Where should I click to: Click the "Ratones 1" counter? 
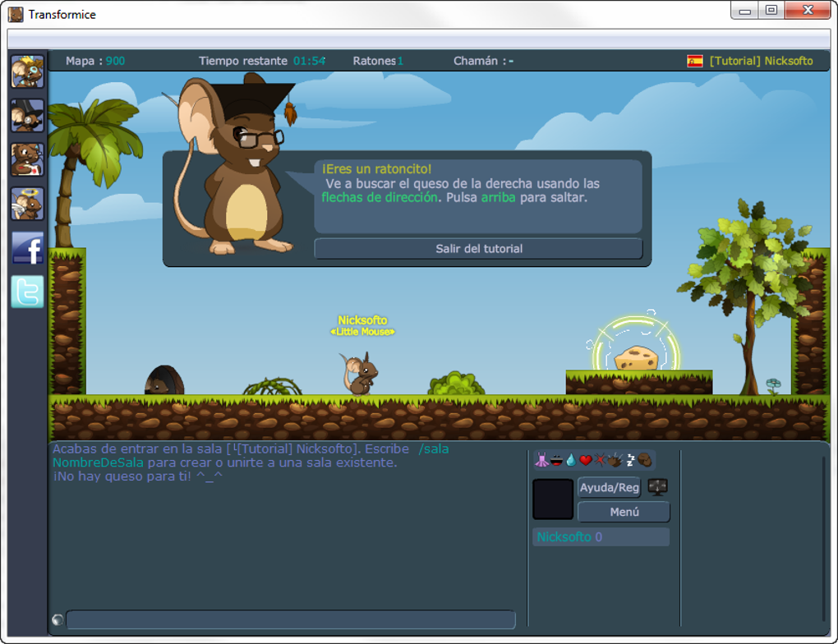(378, 61)
